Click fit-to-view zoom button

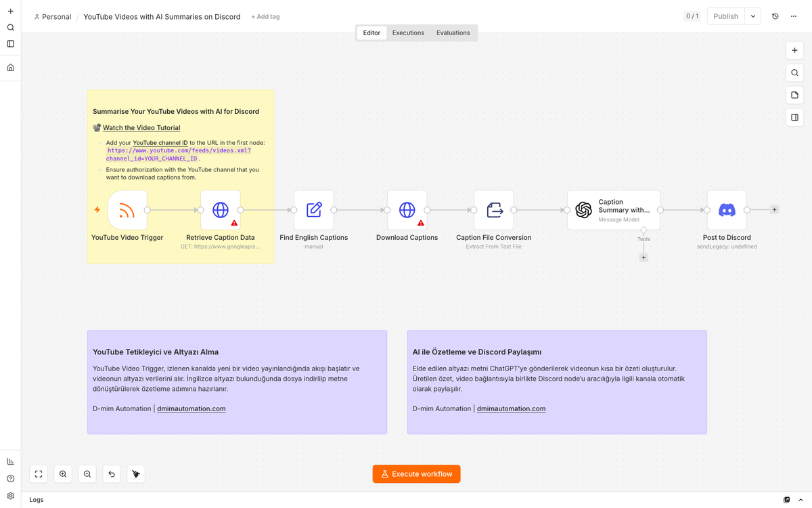[39, 474]
